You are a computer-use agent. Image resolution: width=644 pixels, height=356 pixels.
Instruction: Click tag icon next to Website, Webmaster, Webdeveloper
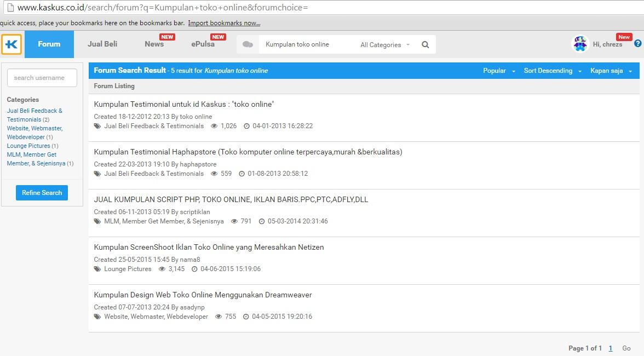tap(97, 317)
